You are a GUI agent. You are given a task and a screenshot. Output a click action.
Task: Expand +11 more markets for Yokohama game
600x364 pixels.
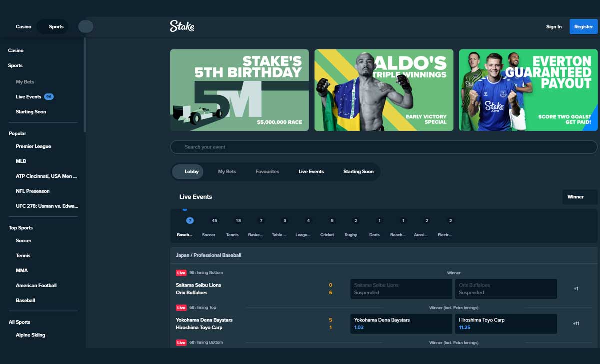click(576, 324)
